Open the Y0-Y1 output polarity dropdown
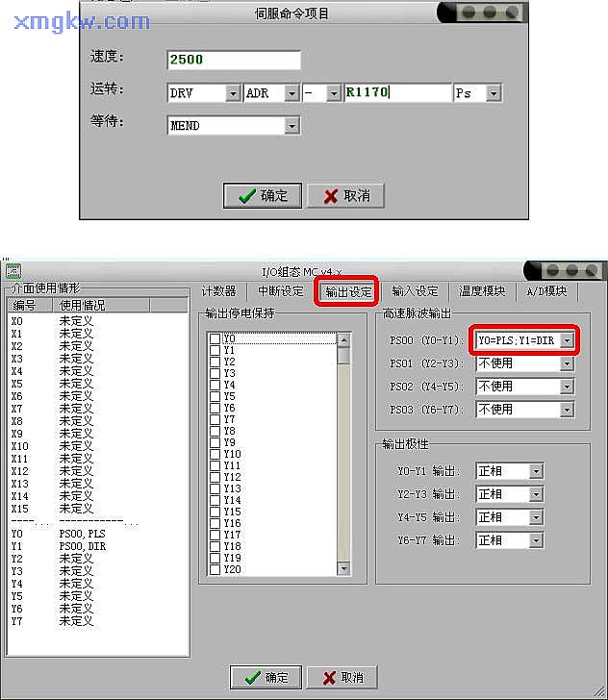 pos(536,471)
